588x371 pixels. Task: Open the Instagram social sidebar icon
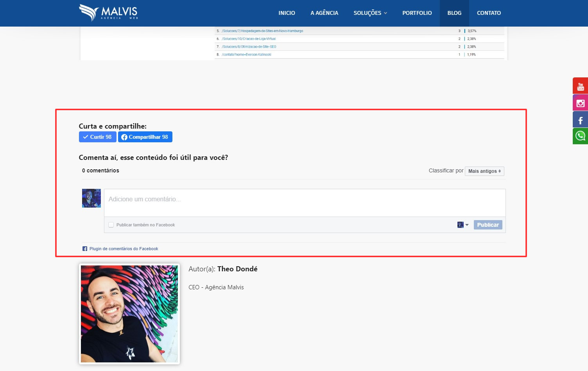click(x=580, y=103)
